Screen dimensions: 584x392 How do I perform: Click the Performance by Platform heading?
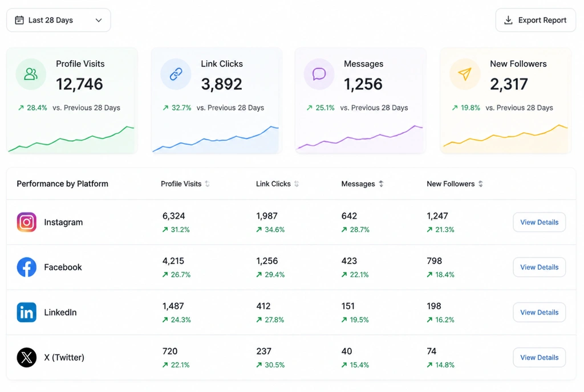pos(63,183)
